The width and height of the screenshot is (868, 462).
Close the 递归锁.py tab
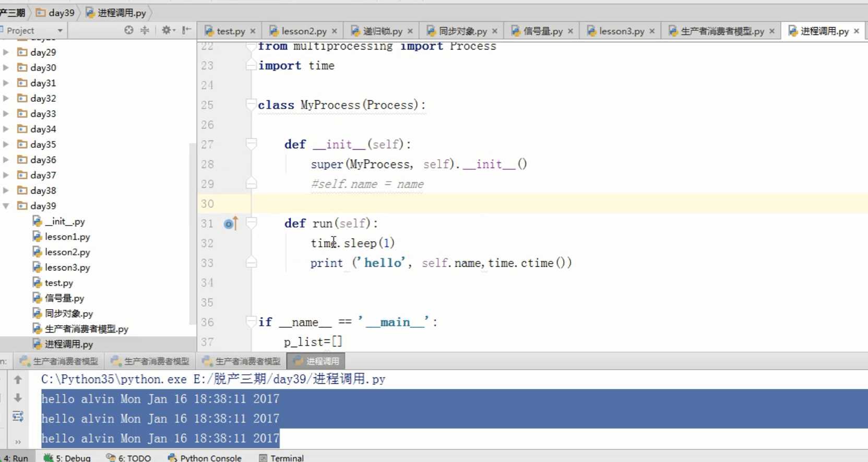click(410, 31)
